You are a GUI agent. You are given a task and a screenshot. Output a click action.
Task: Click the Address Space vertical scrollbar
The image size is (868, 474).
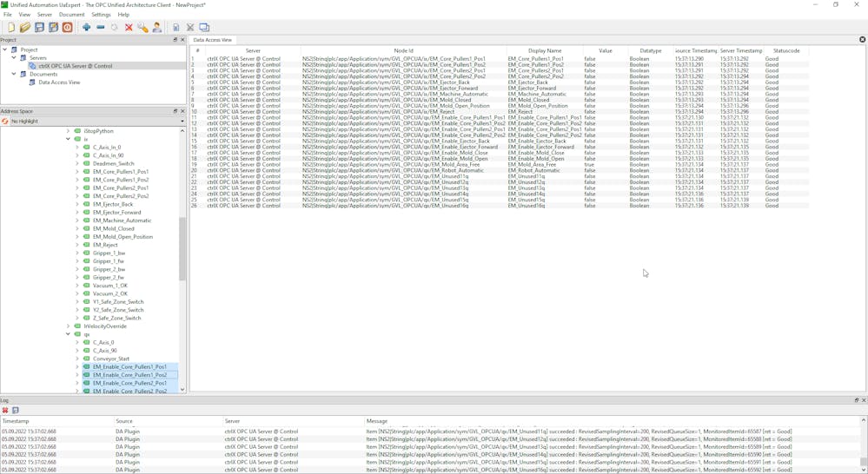(x=182, y=249)
